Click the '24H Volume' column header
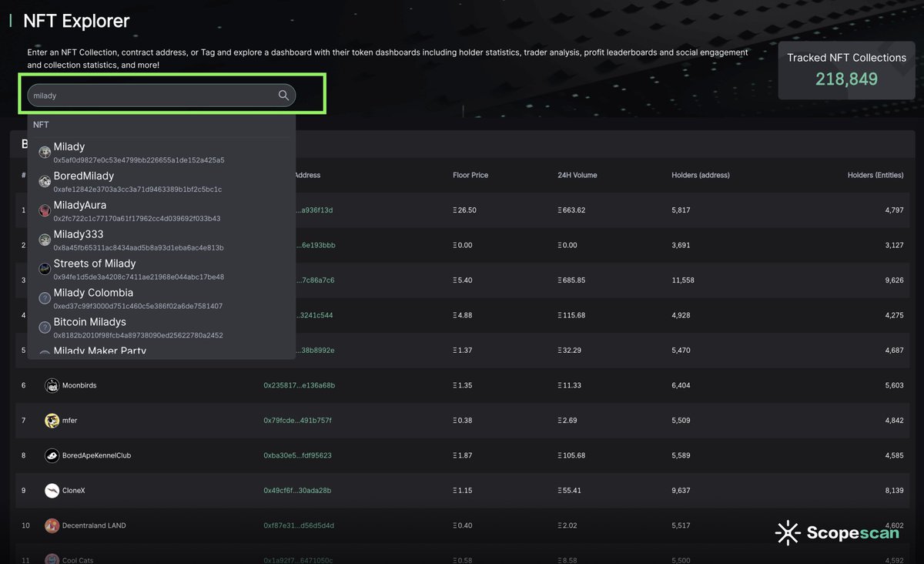 pyautogui.click(x=577, y=175)
